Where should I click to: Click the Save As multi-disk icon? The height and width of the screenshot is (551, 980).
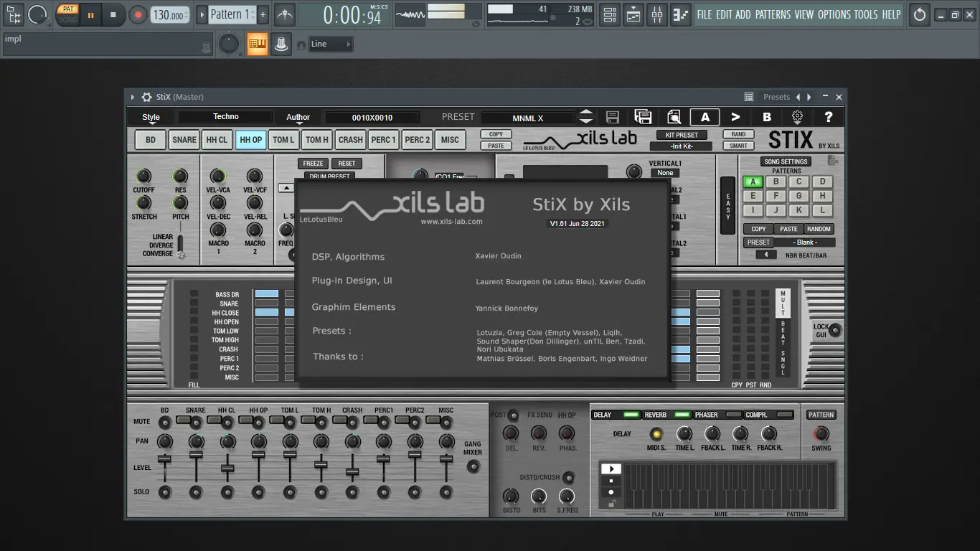[643, 117]
